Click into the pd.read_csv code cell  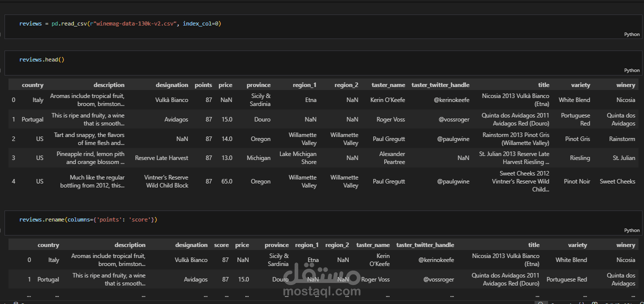(x=323, y=27)
